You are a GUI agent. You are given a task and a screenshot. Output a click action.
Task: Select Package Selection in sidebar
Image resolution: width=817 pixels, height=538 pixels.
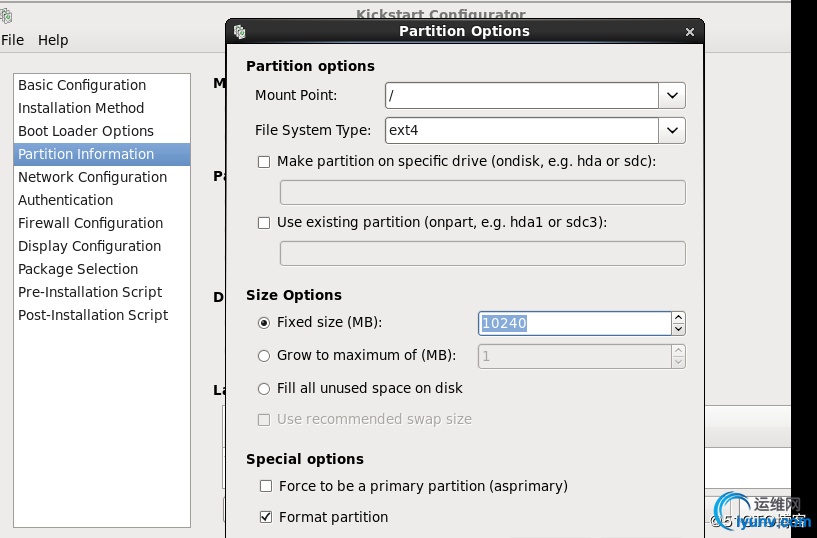102,269
